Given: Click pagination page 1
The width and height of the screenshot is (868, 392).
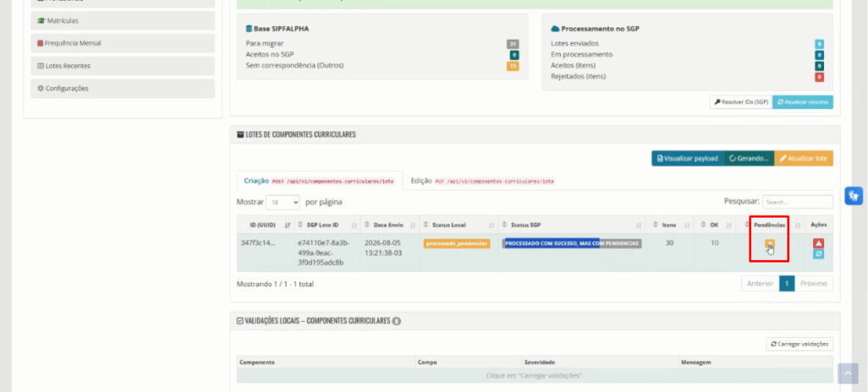Looking at the screenshot, I should [x=787, y=284].
